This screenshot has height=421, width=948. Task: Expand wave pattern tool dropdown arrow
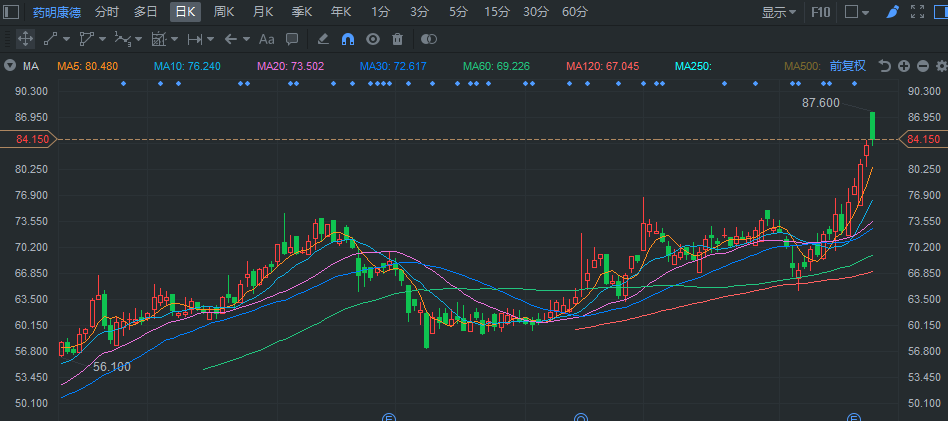point(138,39)
